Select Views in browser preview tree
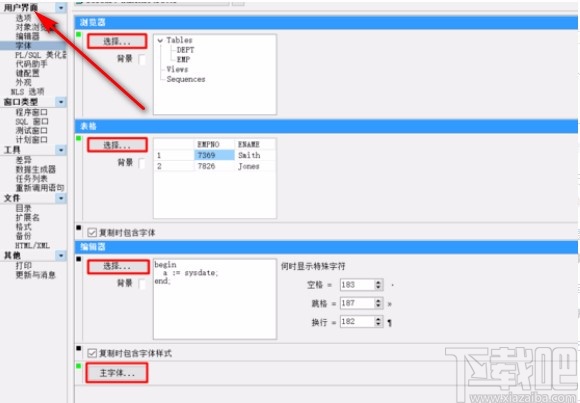 coord(177,69)
